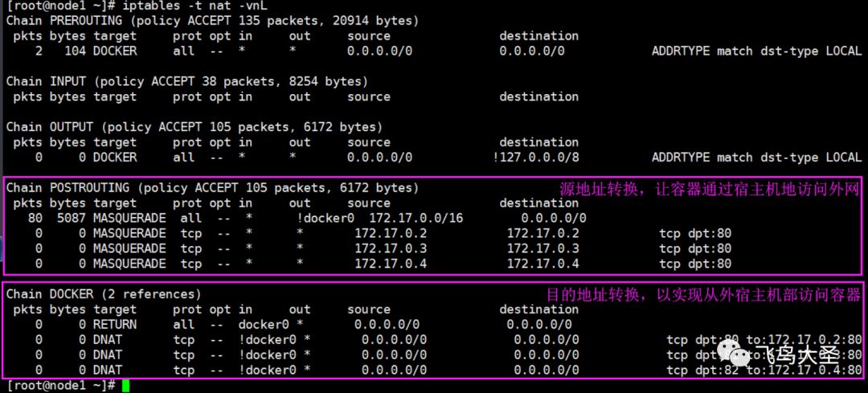The width and height of the screenshot is (868, 393).
Task: Click 'DNAT' in the row ending 172.17.0.2:80
Action: (x=108, y=339)
